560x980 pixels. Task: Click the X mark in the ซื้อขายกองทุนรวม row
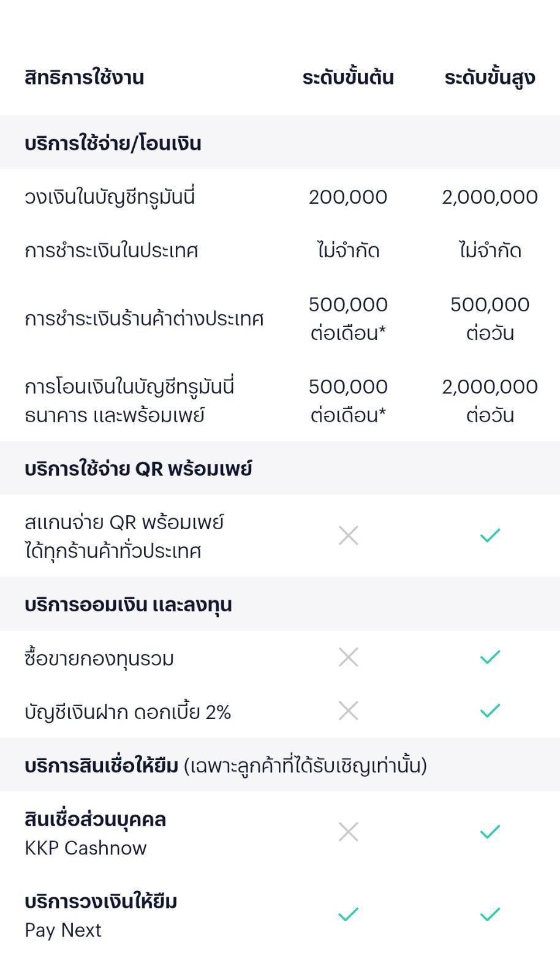(348, 657)
